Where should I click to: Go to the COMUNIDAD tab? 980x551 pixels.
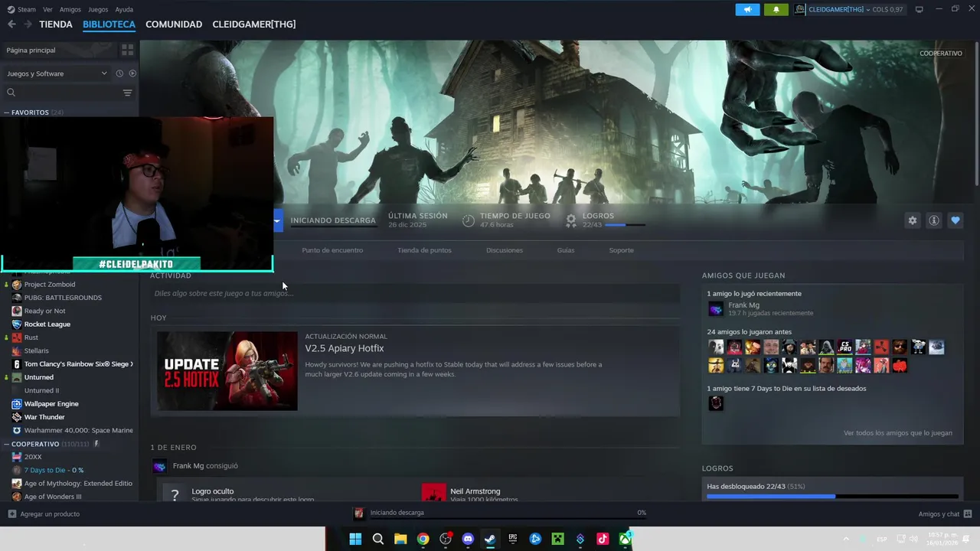tap(174, 24)
